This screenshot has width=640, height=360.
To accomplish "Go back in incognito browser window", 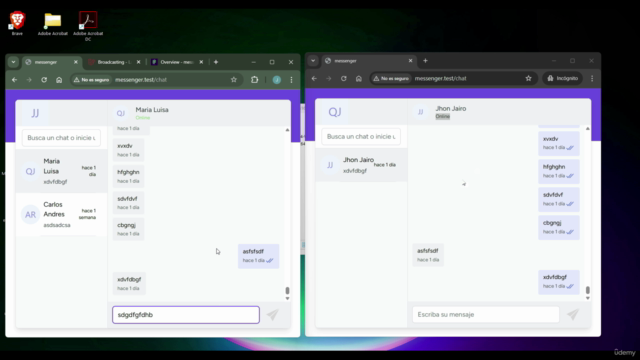I will 314,78.
